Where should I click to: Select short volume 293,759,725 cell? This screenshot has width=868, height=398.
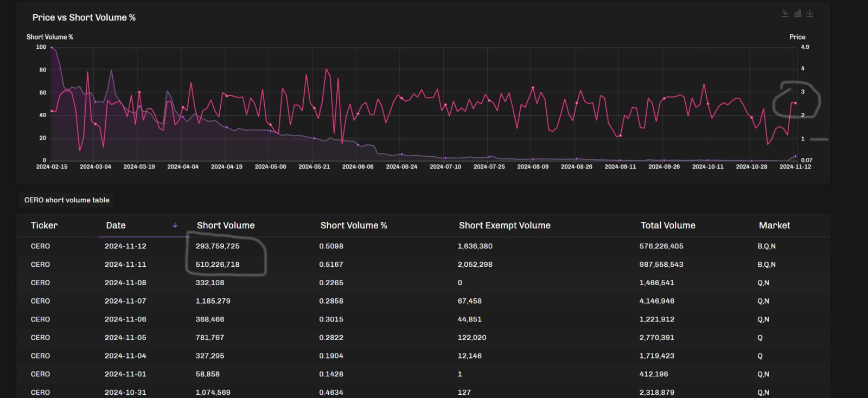218,246
